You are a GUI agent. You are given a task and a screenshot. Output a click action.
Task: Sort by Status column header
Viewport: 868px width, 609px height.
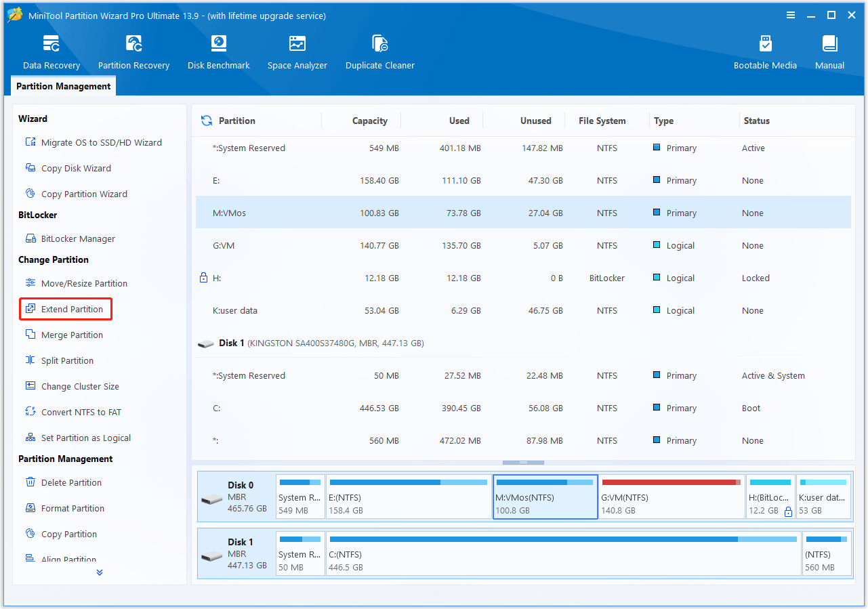757,121
